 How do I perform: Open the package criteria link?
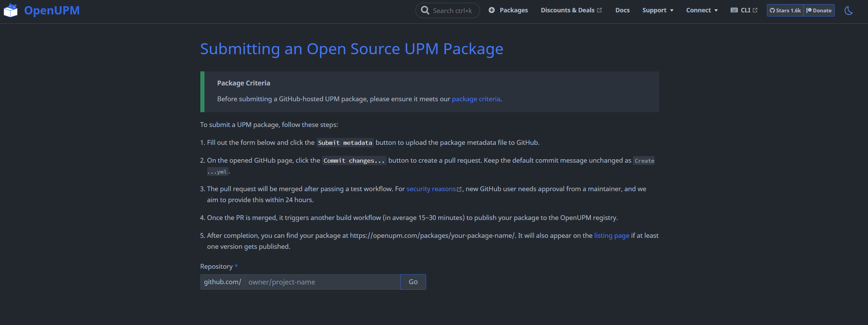coord(476,99)
